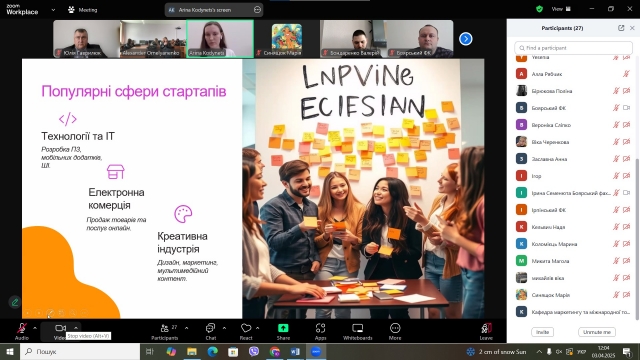This screenshot has height=360, width=640.
Task: Open the View layout dropdown
Action: (x=561, y=9)
